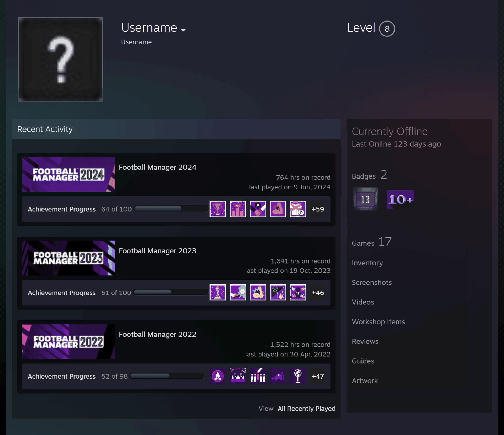Click the trophy achievement icon for Football Manager 2024
The height and width of the screenshot is (435, 504).
(218, 209)
